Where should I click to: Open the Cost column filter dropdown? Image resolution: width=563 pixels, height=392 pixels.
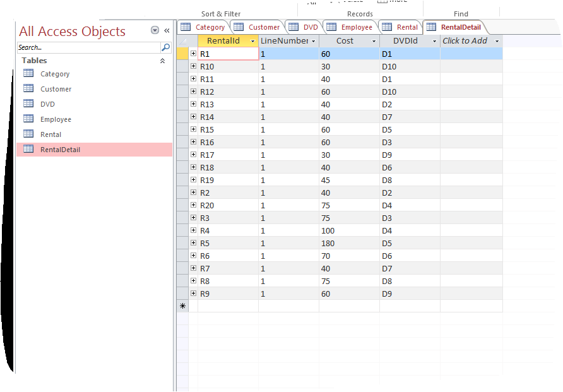coord(374,40)
